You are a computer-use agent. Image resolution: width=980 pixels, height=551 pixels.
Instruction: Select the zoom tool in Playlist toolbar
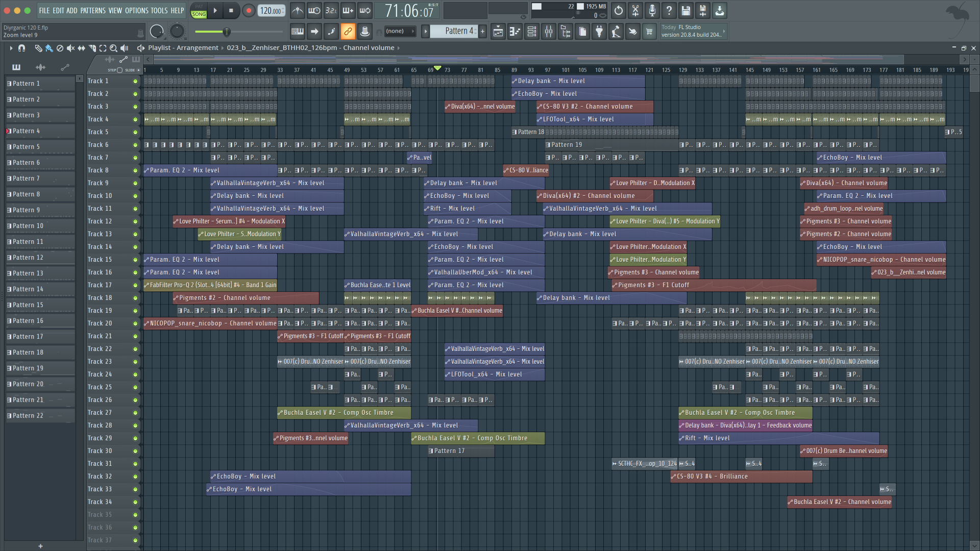click(x=113, y=48)
